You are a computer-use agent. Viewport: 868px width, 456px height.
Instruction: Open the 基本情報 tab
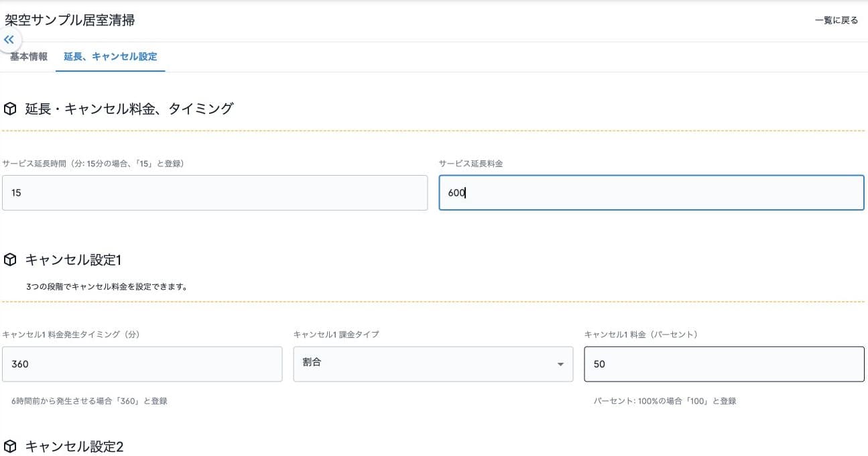click(29, 57)
